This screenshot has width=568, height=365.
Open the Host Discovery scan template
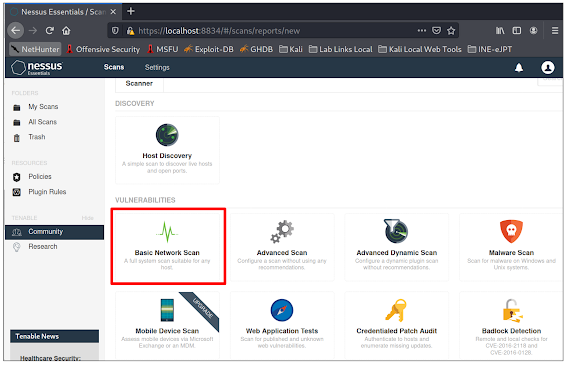coord(167,150)
